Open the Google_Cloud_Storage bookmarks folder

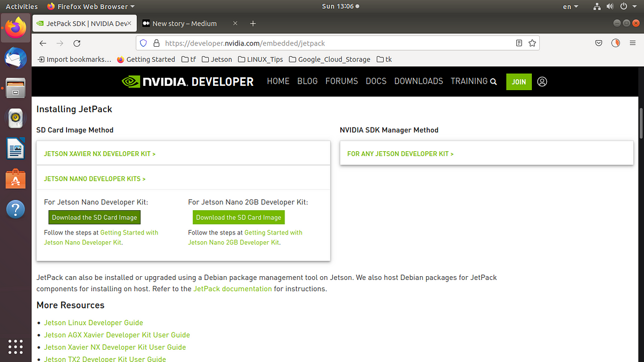tap(330, 59)
